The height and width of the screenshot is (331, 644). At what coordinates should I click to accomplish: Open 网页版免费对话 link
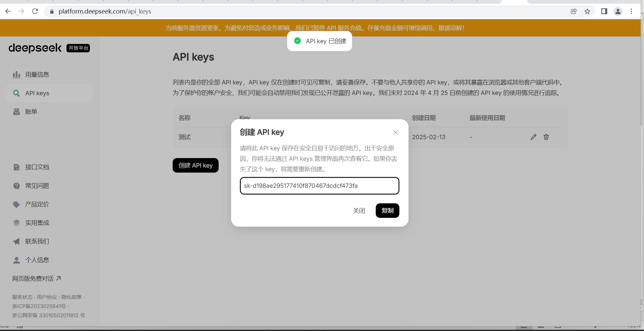36,279
